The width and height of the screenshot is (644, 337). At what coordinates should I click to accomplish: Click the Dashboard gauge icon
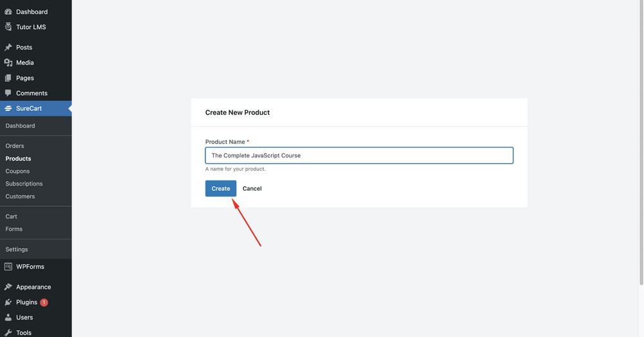pyautogui.click(x=8, y=12)
